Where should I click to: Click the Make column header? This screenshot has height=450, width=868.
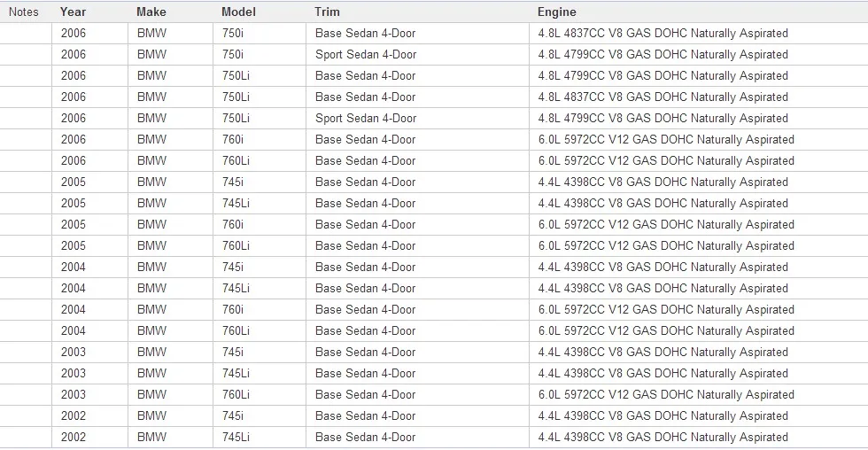pos(170,12)
